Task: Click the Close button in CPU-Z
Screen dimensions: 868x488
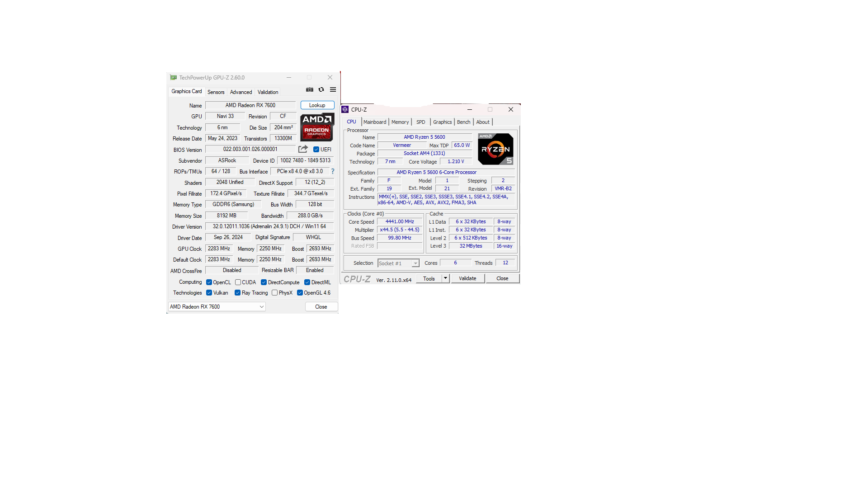Action: pyautogui.click(x=503, y=278)
